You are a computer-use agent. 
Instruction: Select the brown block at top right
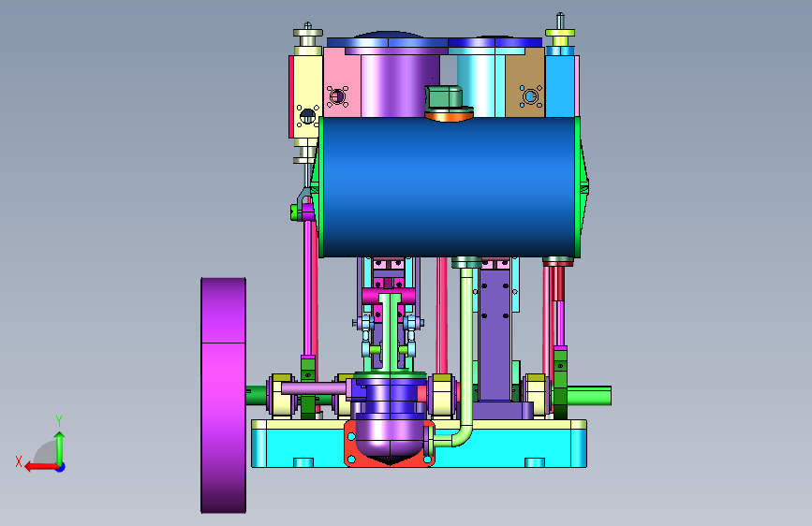[524, 83]
